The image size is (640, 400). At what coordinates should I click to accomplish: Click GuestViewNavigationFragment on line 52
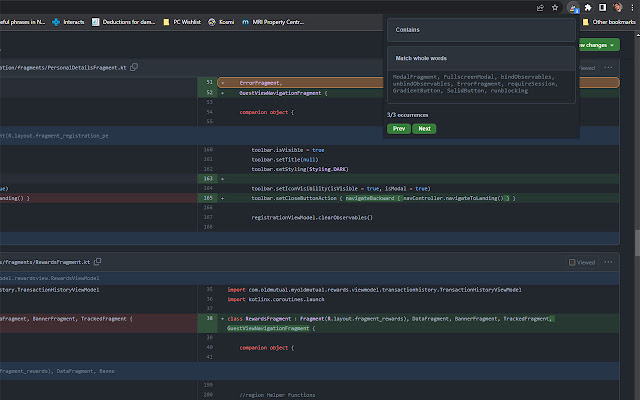coord(280,93)
